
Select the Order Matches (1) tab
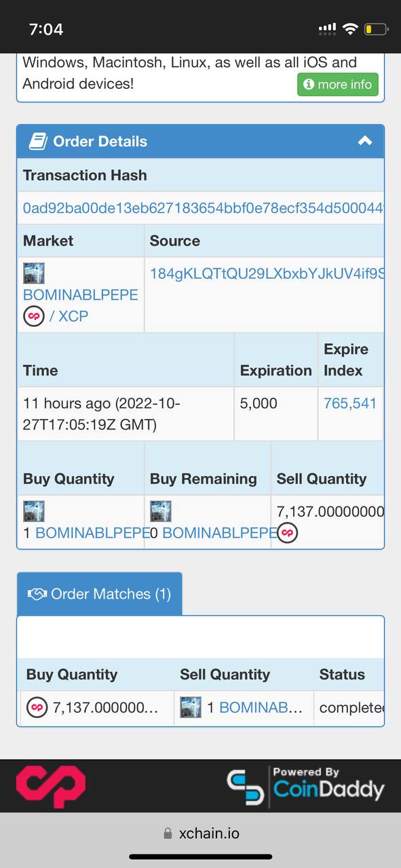pyautogui.click(x=100, y=594)
